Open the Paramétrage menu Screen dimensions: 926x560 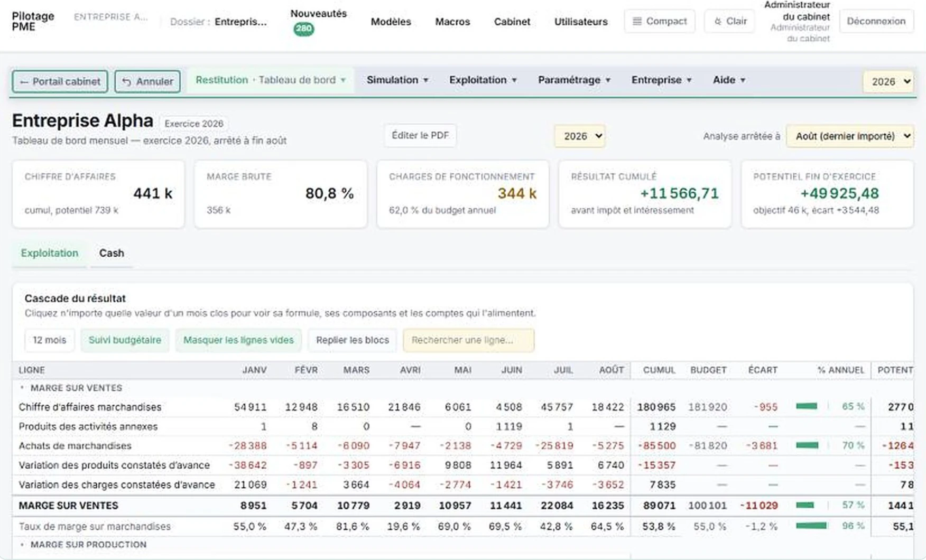[574, 80]
